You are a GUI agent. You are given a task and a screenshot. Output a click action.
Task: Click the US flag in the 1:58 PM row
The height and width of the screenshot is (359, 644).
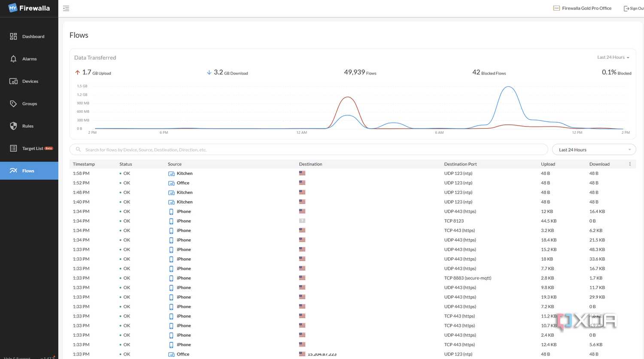point(302,173)
